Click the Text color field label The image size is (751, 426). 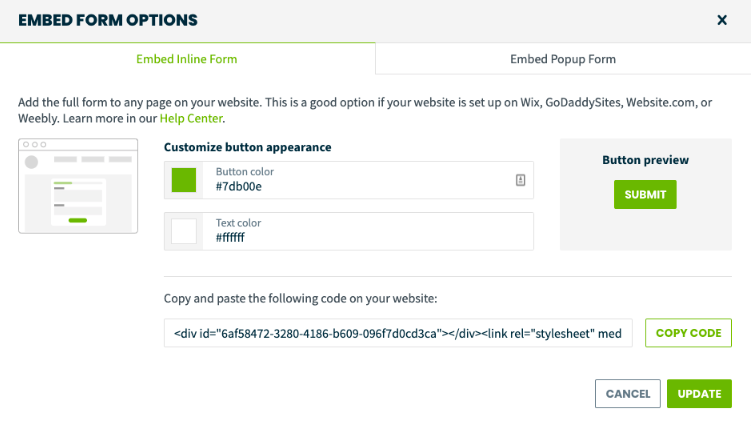(239, 223)
